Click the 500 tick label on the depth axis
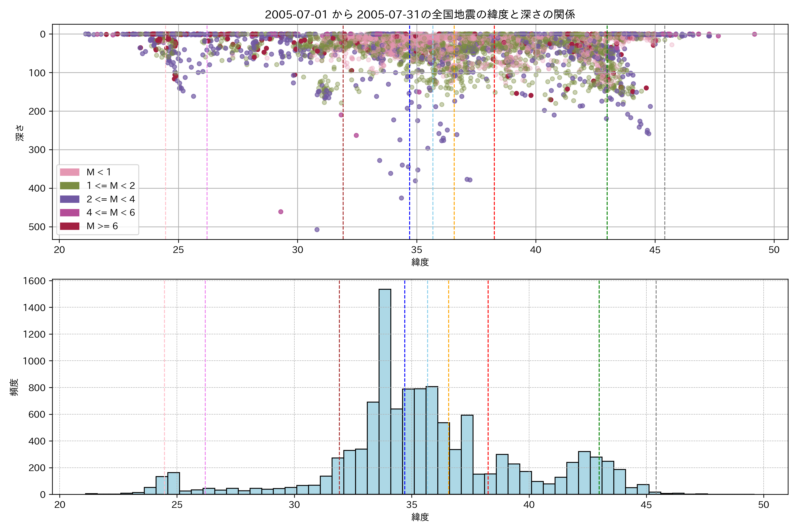 (37, 227)
